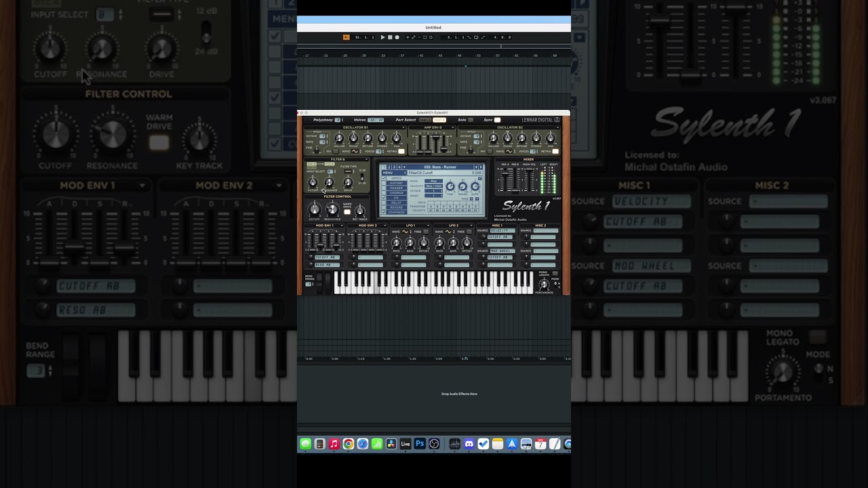Toggle the Sync button in Sylenth1

[497, 120]
